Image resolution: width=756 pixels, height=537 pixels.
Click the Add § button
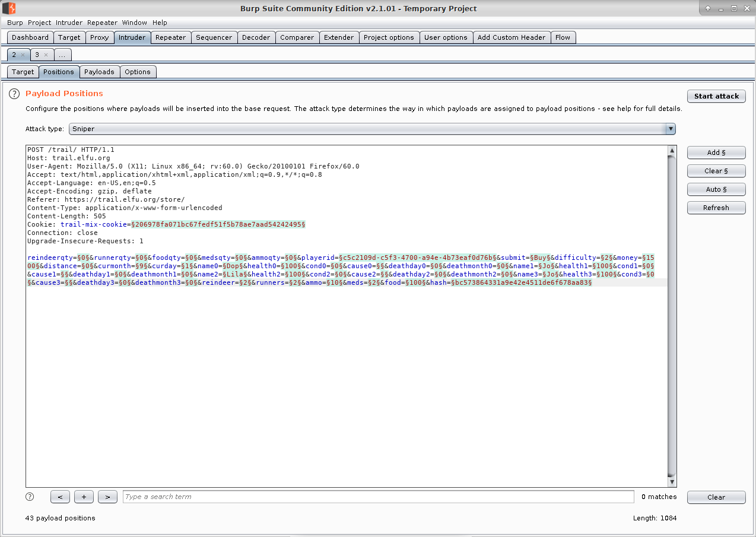pyautogui.click(x=716, y=152)
